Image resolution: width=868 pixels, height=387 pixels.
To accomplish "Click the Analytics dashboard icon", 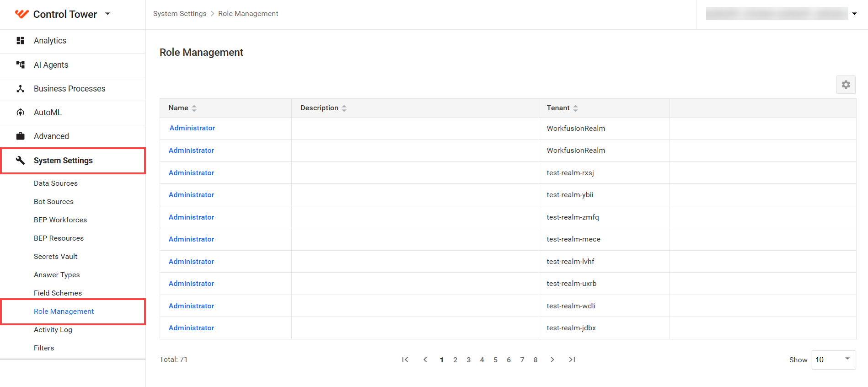I will pos(20,41).
